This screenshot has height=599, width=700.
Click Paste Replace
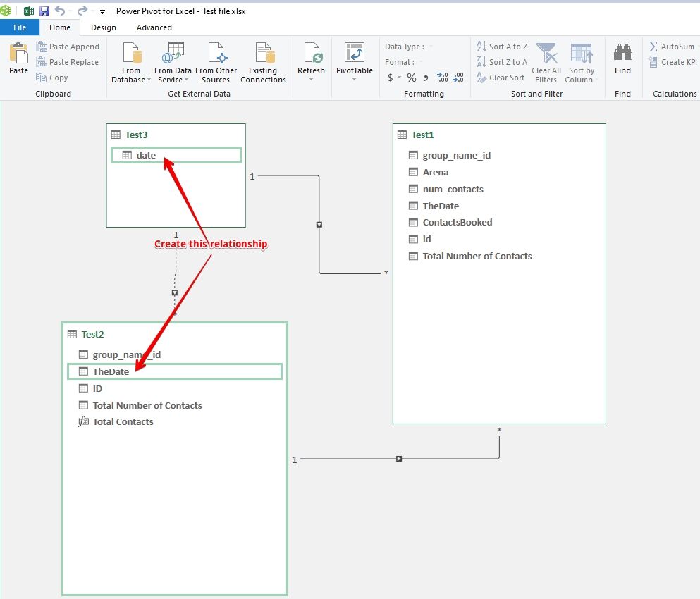68,62
